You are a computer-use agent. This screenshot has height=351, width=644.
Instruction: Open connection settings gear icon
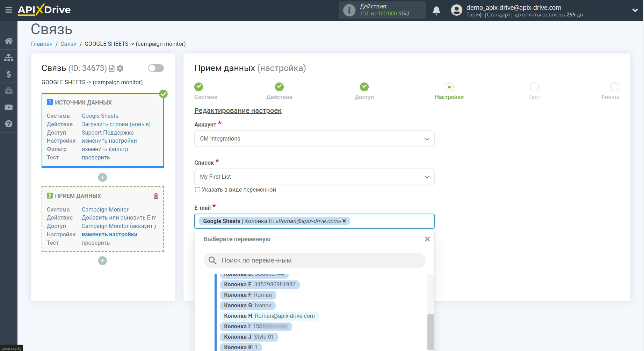(120, 68)
